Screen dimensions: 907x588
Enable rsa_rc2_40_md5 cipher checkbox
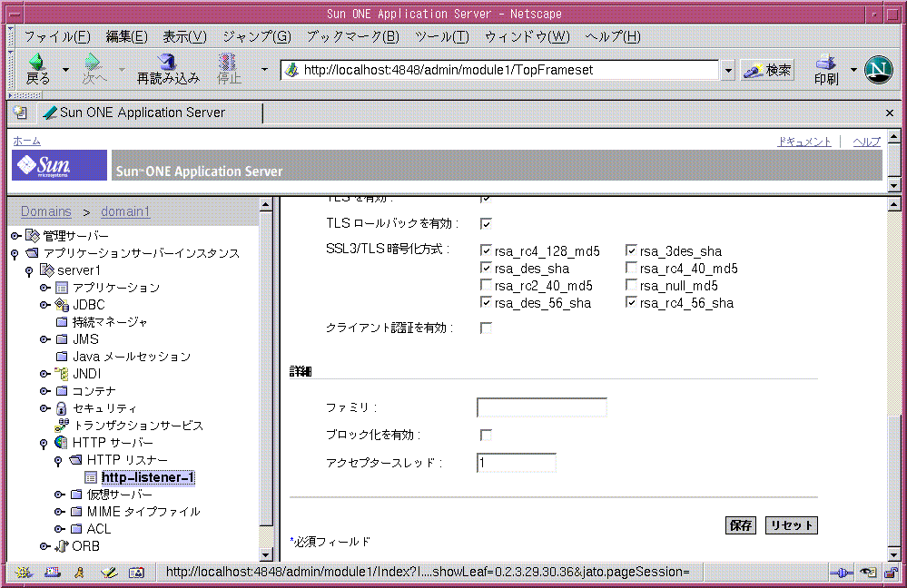pyautogui.click(x=486, y=286)
